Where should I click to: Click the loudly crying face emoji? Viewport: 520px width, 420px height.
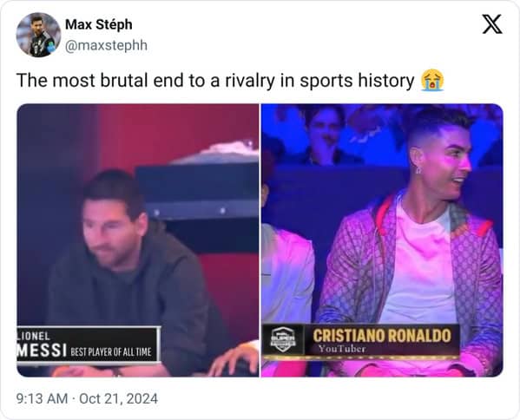click(432, 80)
